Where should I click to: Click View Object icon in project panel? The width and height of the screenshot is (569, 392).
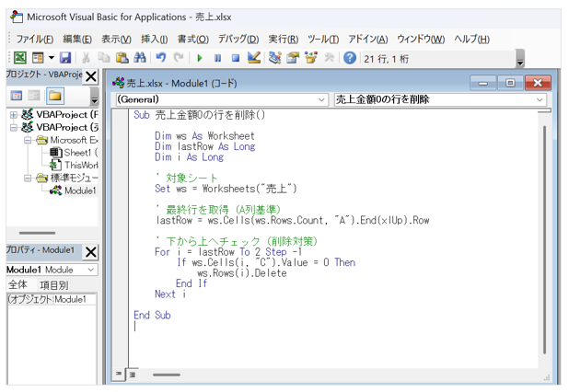coord(34,96)
